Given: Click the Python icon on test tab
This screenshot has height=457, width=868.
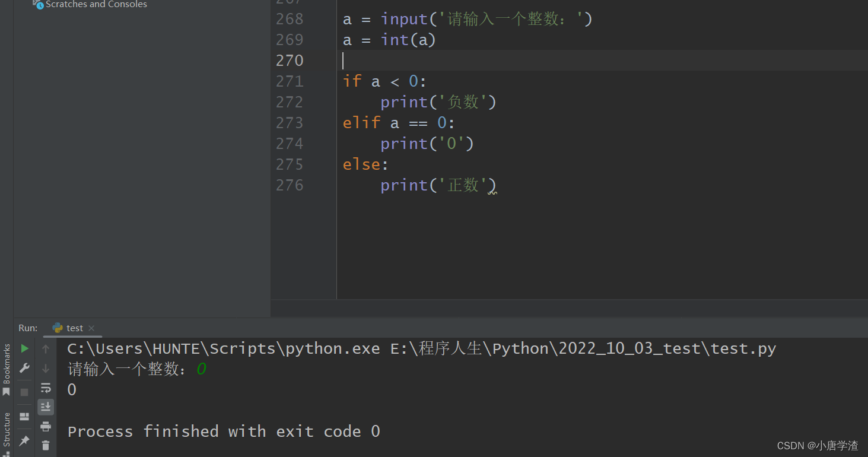Looking at the screenshot, I should 58,328.
